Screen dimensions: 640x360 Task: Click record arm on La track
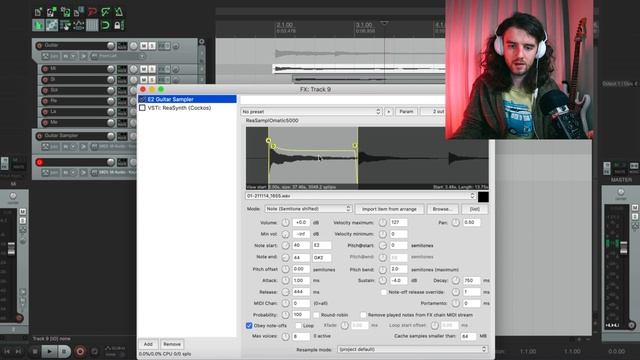[x=45, y=111]
